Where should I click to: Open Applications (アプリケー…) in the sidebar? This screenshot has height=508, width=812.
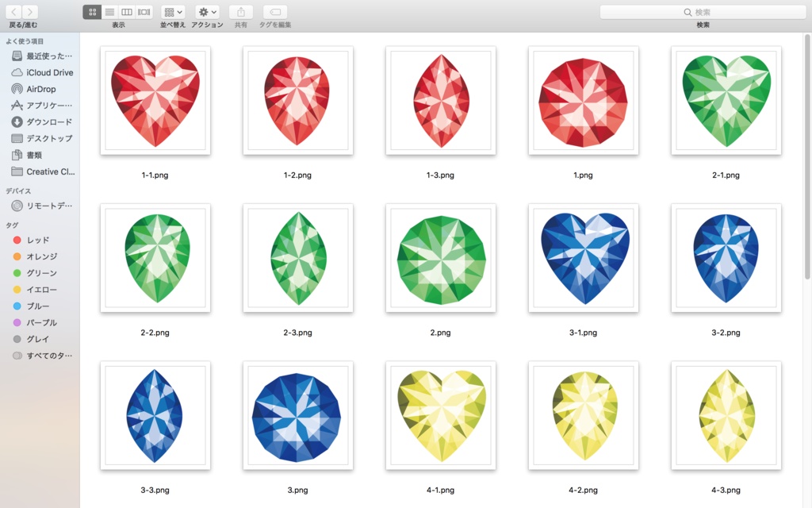pos(41,106)
